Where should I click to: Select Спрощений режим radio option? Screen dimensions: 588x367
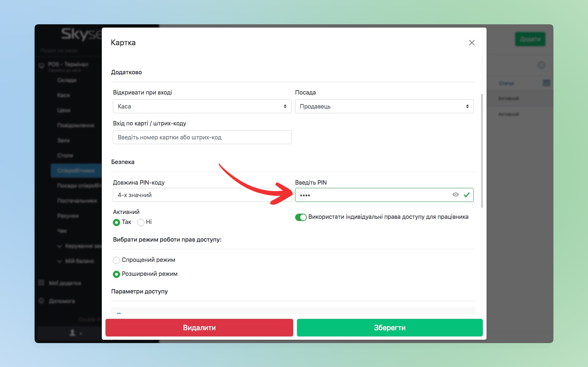(116, 260)
